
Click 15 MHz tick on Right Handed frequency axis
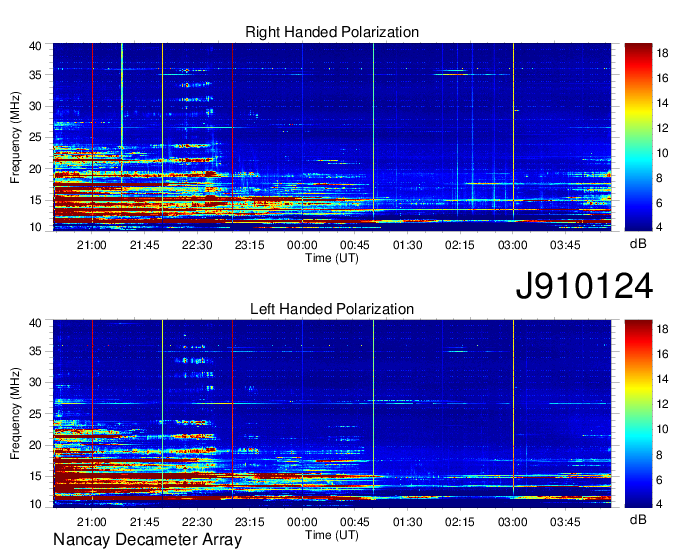(x=35, y=200)
